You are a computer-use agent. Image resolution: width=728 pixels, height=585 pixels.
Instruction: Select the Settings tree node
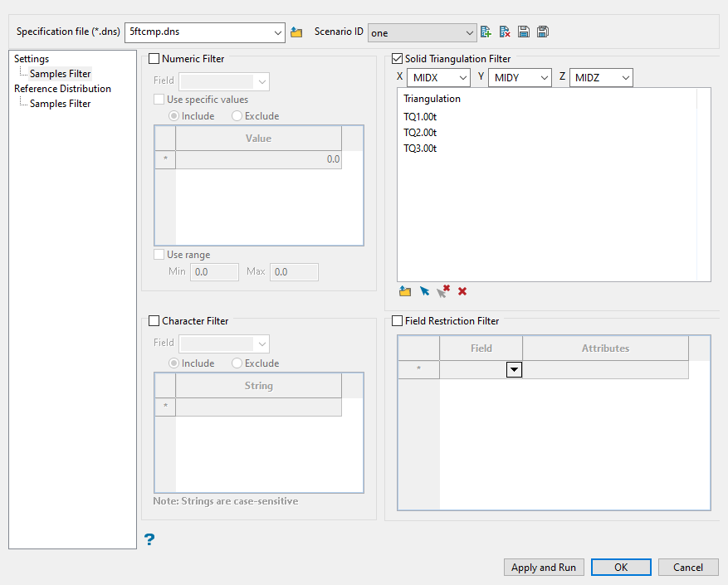point(32,59)
